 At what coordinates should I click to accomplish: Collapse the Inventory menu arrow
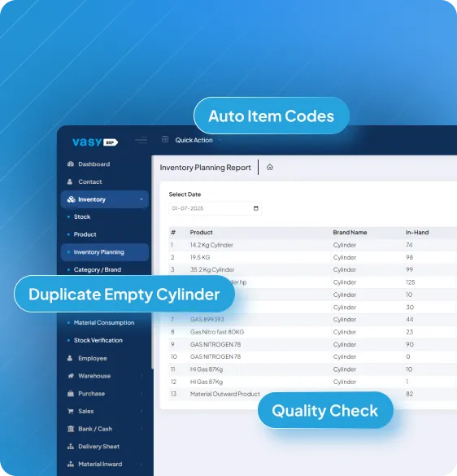[141, 199]
